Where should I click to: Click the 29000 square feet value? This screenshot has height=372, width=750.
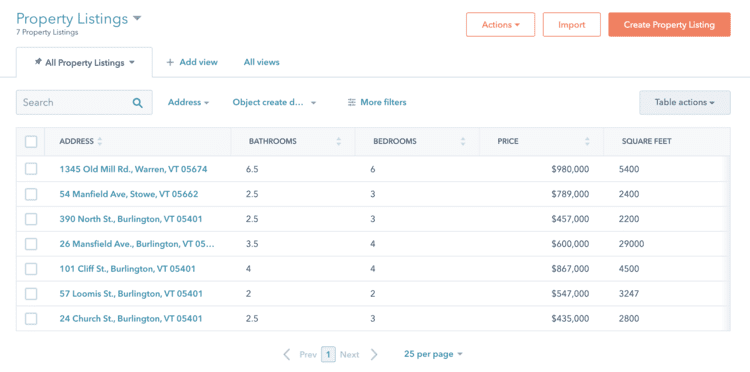631,244
